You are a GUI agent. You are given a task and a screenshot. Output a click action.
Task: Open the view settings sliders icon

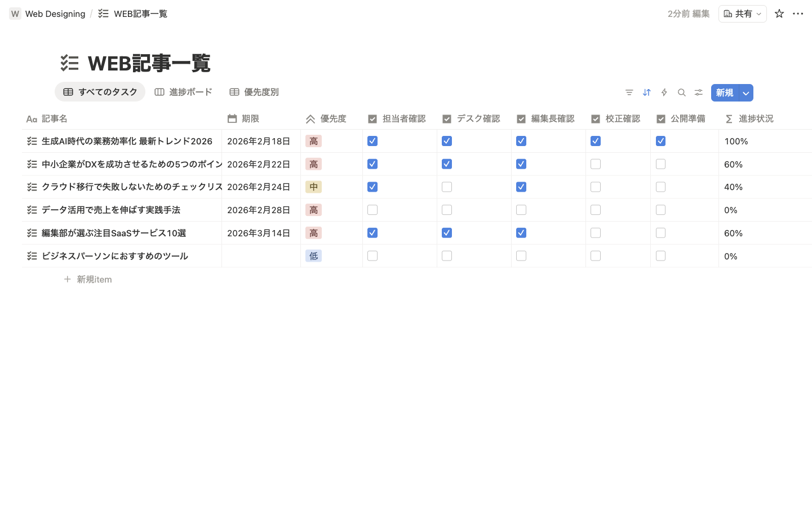698,92
